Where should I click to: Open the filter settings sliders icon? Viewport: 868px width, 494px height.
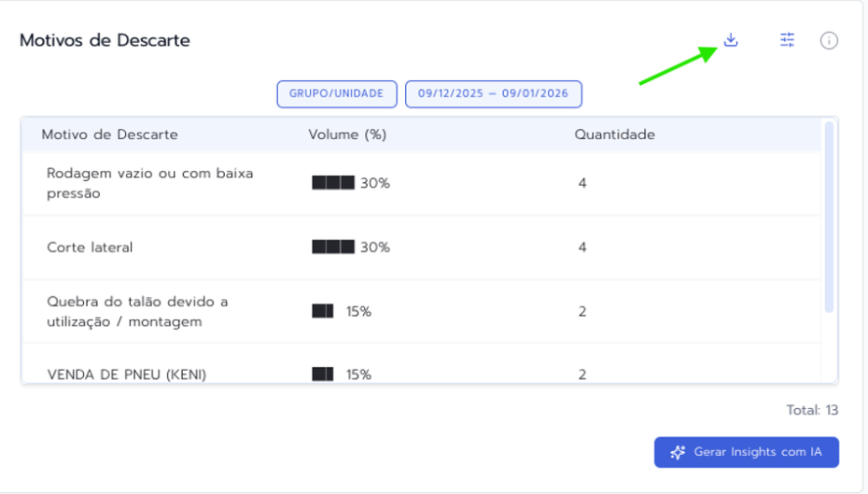pyautogui.click(x=788, y=40)
